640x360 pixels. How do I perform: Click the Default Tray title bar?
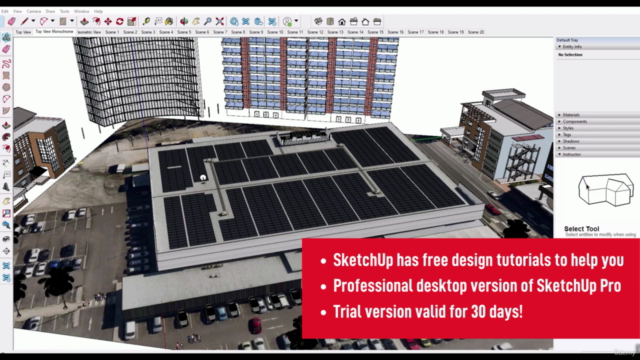coord(597,40)
